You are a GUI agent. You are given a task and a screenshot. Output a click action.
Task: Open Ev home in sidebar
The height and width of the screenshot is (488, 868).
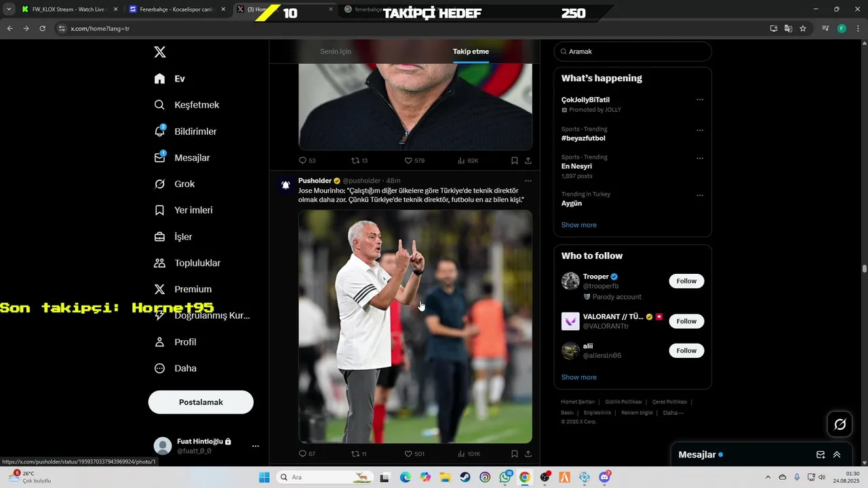[170, 79]
